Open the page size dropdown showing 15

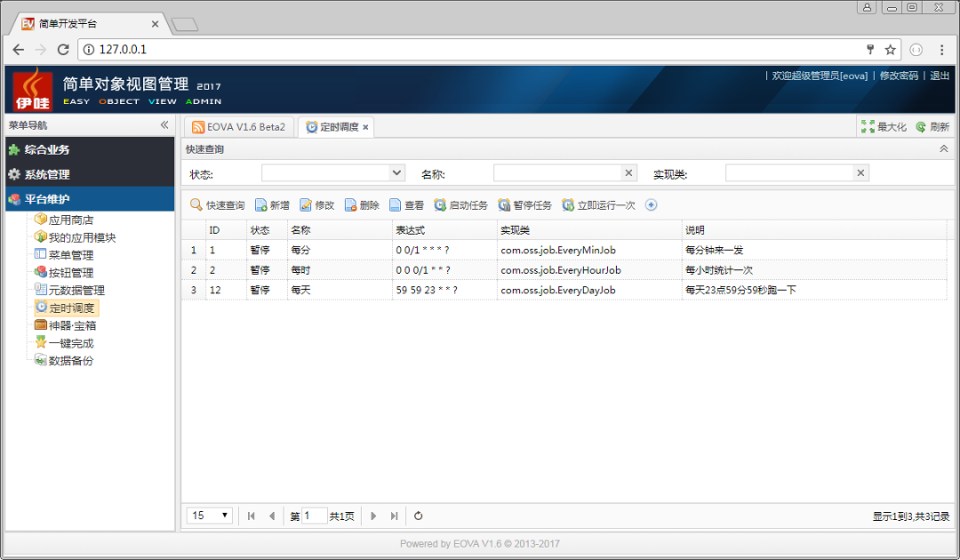click(211, 516)
